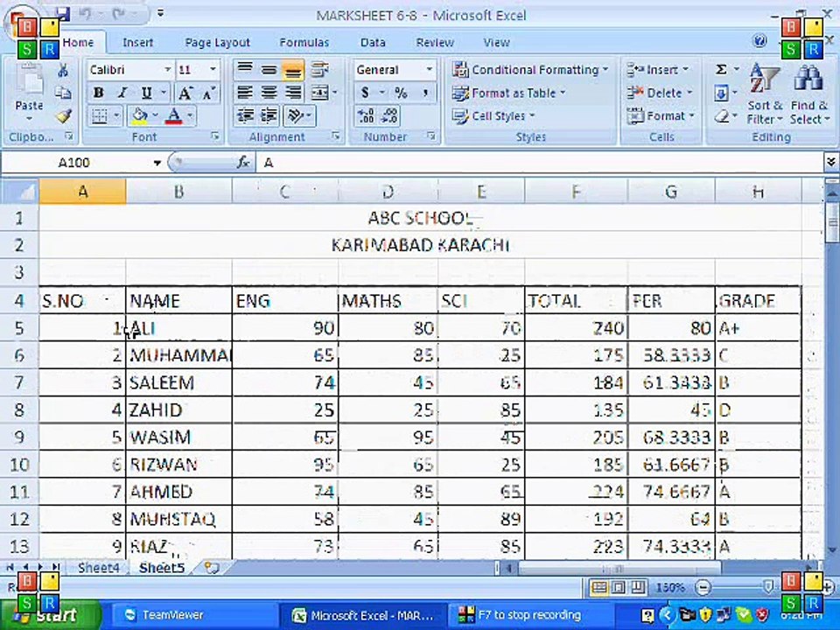Screen dimensions: 840x630
Task: Click the zoom slider minus button
Action: tap(703, 588)
